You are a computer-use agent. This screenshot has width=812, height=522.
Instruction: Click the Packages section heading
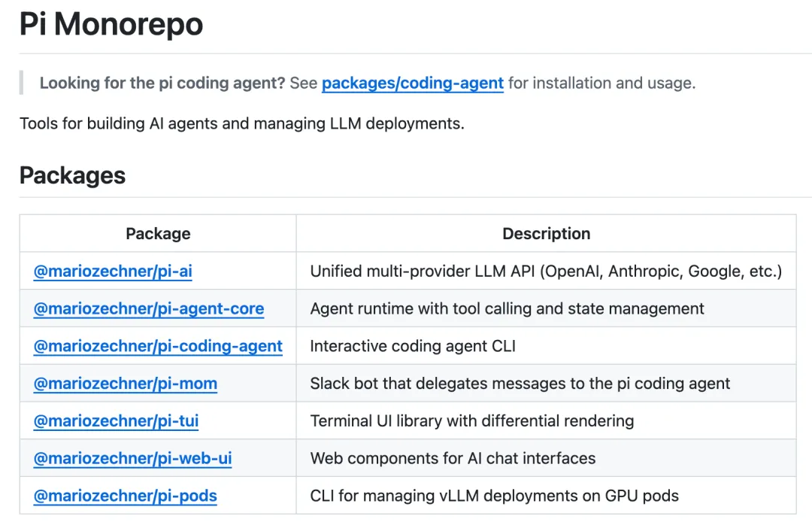pyautogui.click(x=72, y=175)
